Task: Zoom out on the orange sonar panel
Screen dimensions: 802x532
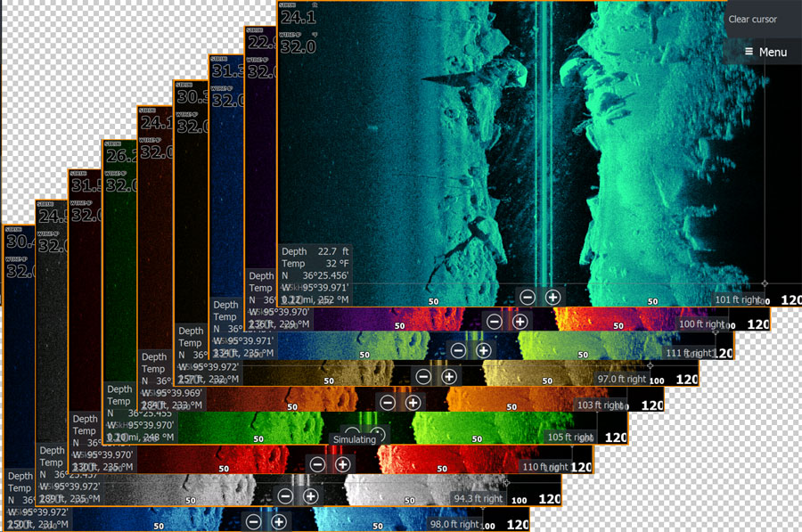Action: [x=388, y=403]
